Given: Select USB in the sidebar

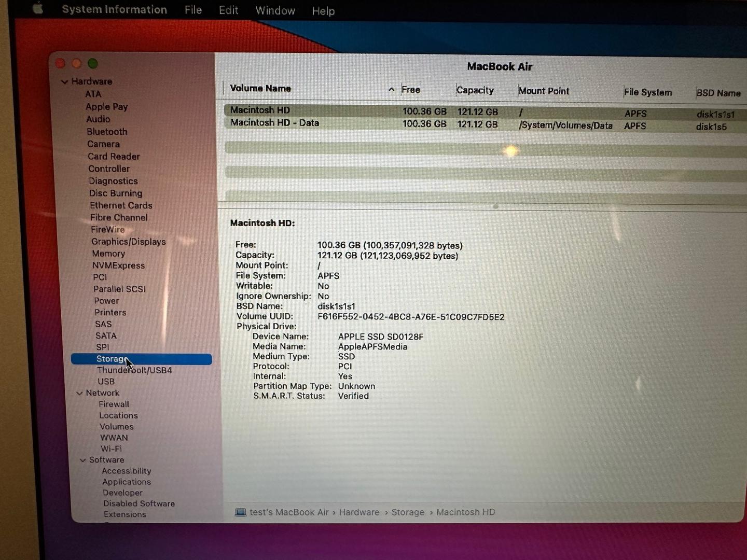Looking at the screenshot, I should point(106,382).
